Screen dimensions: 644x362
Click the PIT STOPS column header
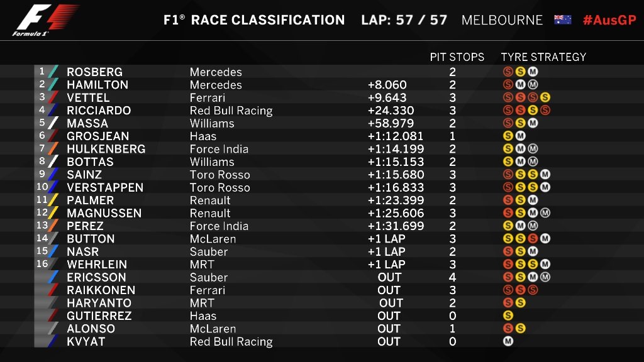point(457,57)
